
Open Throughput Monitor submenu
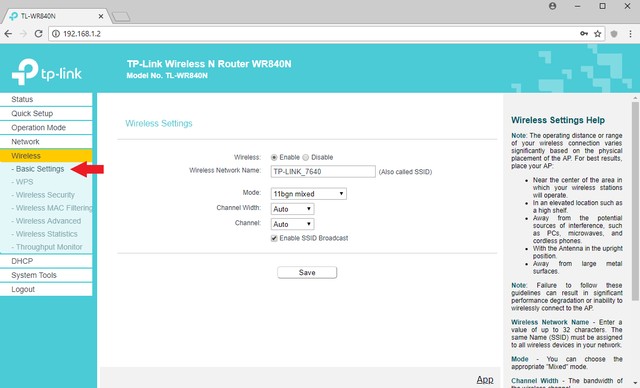tap(47, 247)
